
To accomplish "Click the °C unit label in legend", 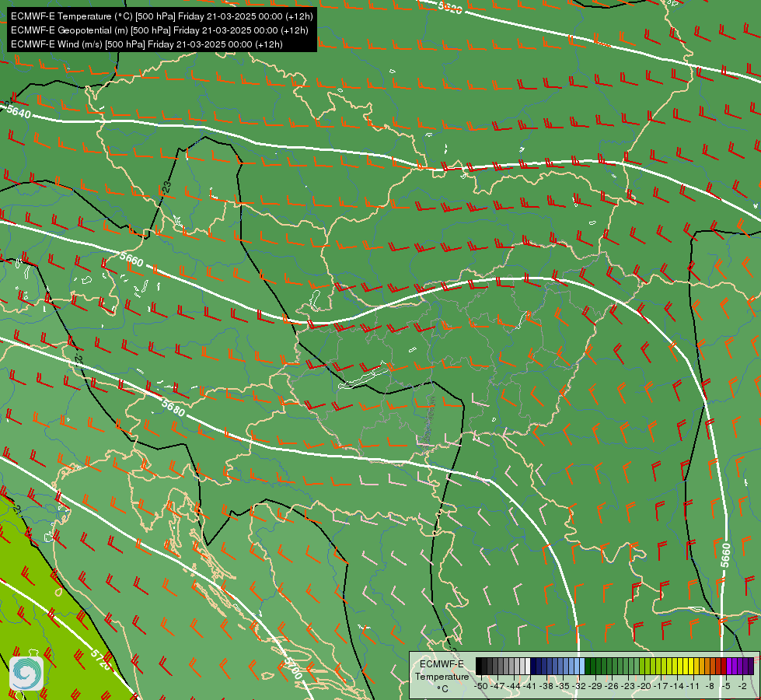I will click(442, 689).
